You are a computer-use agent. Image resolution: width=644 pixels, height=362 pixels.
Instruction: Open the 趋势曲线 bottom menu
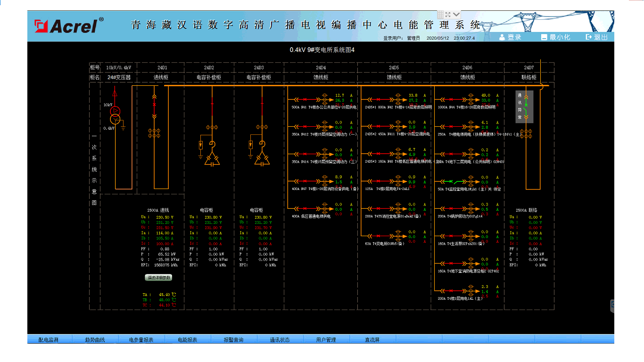tap(95, 339)
